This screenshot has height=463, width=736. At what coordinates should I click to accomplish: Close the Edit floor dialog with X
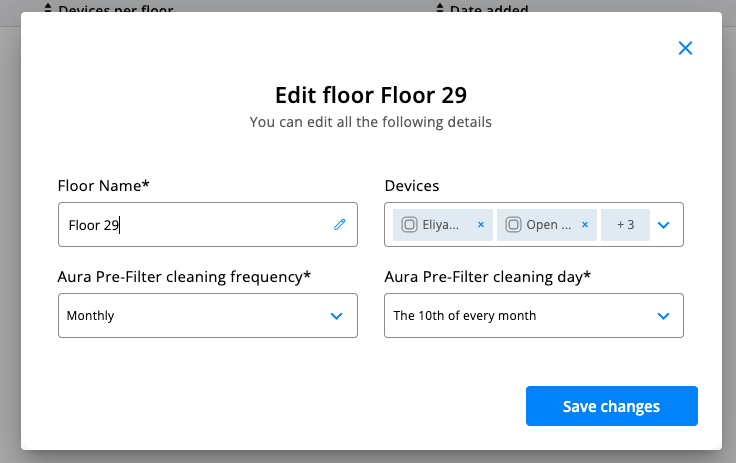pos(685,48)
